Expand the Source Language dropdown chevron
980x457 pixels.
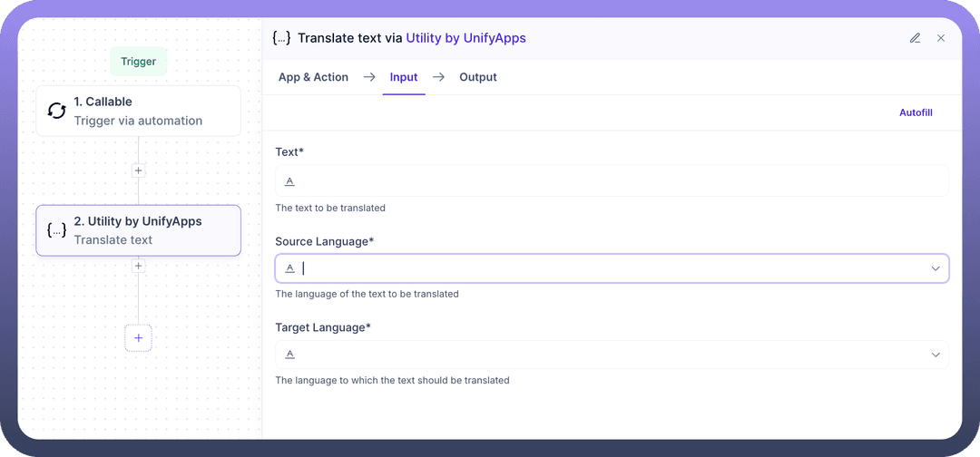click(936, 268)
